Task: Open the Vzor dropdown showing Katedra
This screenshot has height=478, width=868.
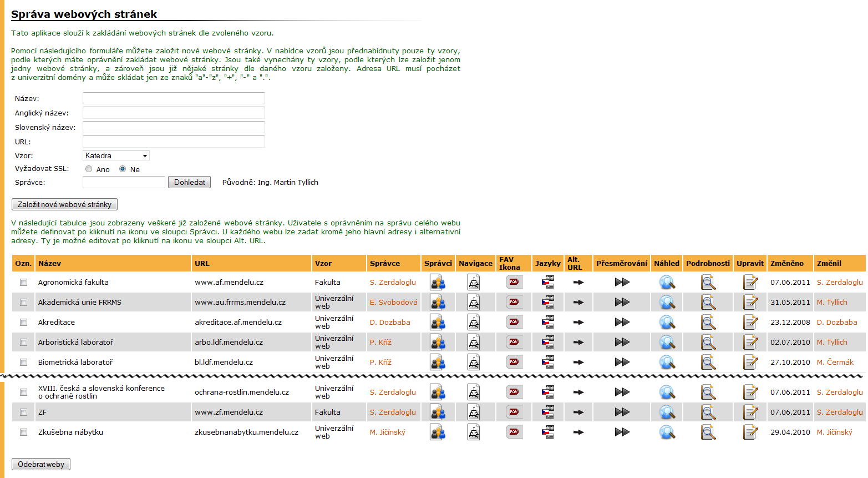Action: (x=116, y=156)
